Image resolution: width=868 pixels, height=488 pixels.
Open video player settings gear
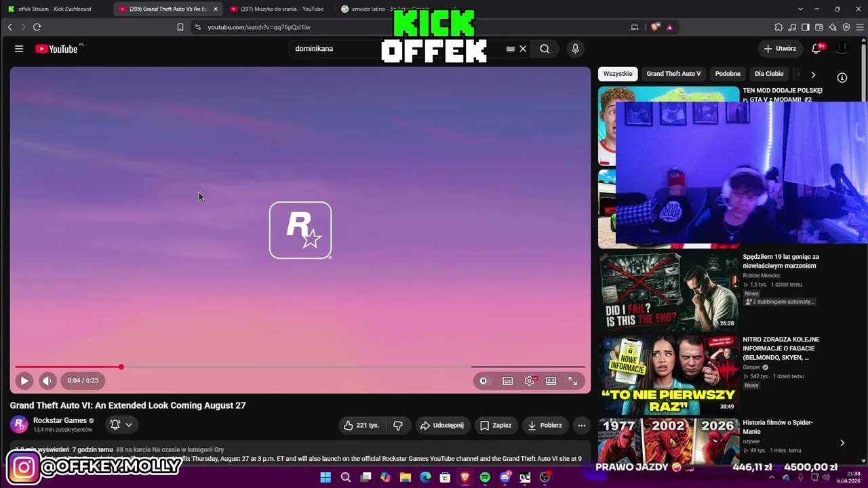tap(530, 381)
